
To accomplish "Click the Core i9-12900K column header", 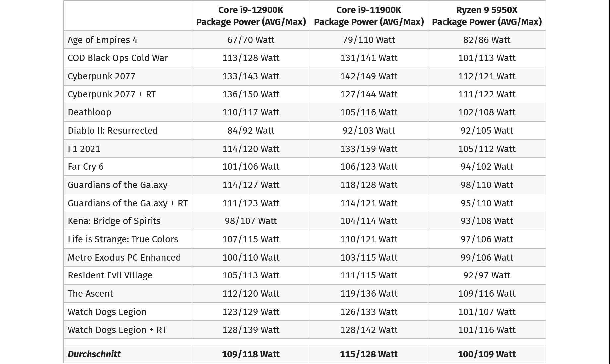I will 251,16.
